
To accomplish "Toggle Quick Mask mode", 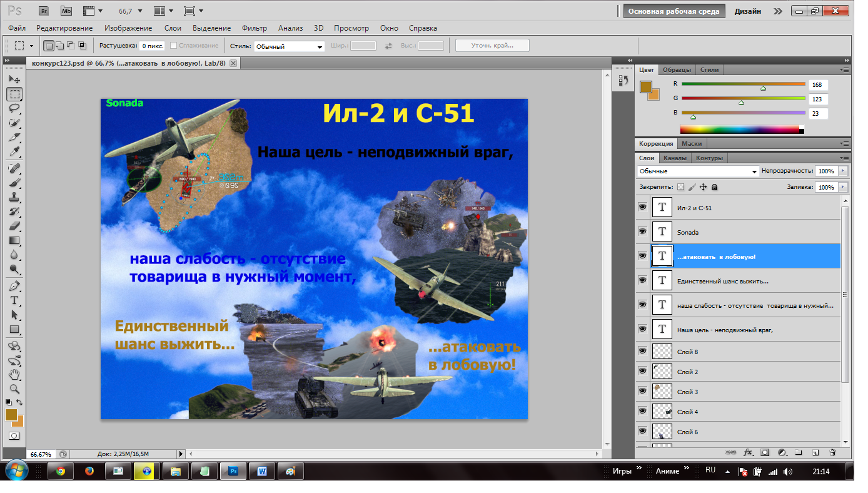I will pyautogui.click(x=14, y=436).
